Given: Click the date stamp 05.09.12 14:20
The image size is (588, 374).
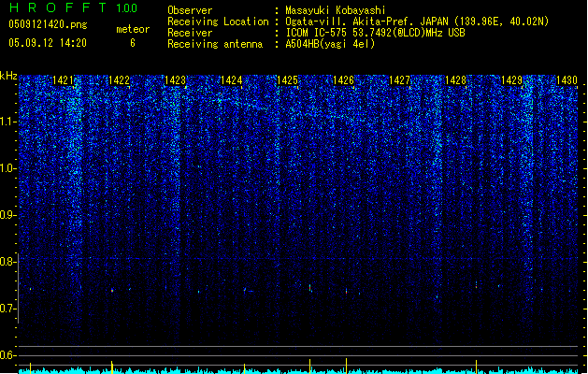Looking at the screenshot, I should pos(48,43).
